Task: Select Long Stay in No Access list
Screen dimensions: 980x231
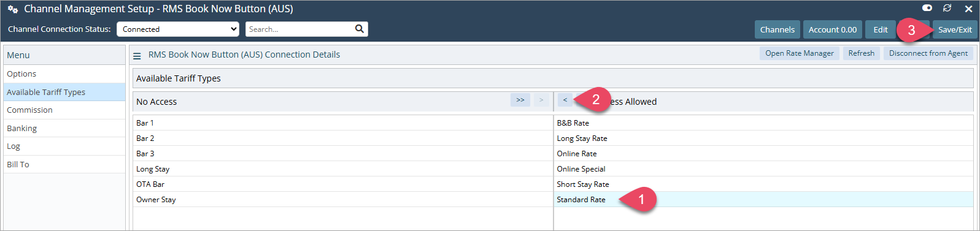Action: pos(343,169)
